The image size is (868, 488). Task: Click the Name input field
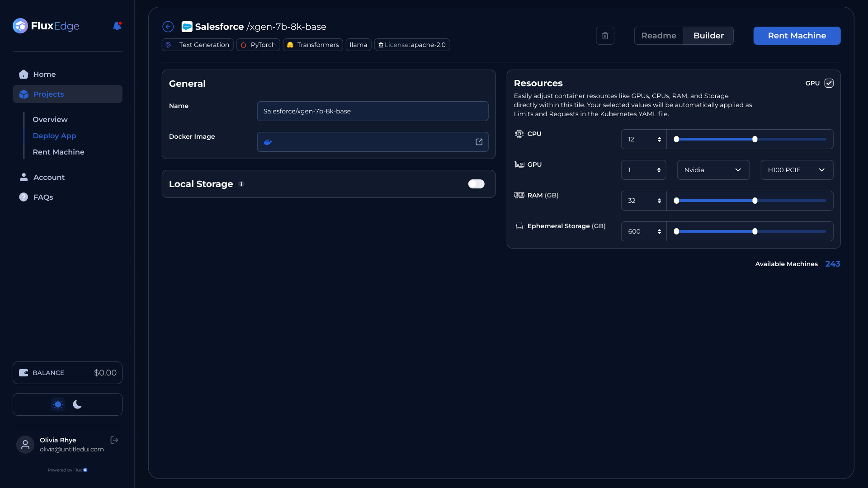[x=373, y=111]
